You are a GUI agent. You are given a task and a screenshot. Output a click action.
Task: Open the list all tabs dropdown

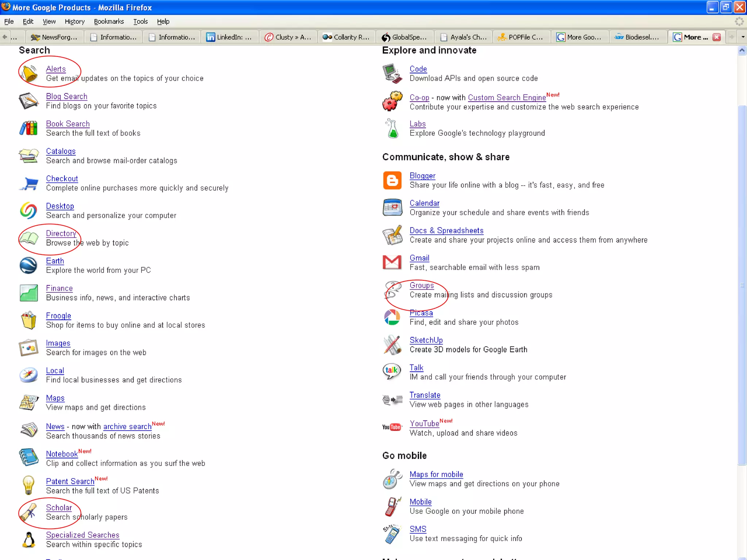743,37
